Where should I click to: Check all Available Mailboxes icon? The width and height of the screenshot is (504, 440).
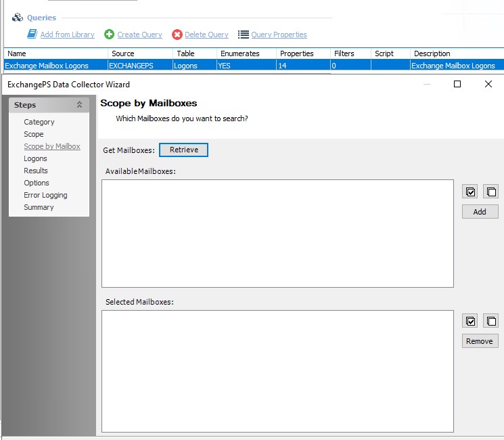pos(471,192)
